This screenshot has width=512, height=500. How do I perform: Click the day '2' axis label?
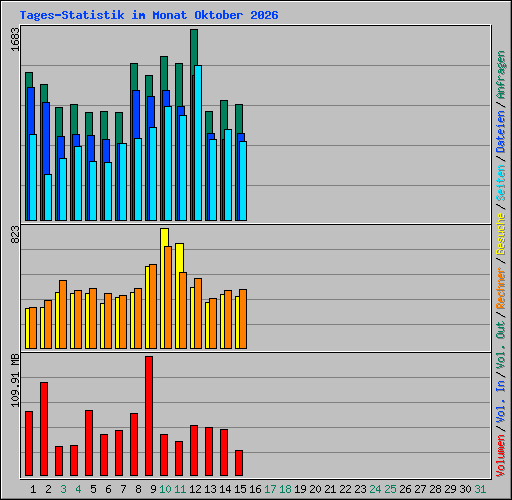pos(48,489)
